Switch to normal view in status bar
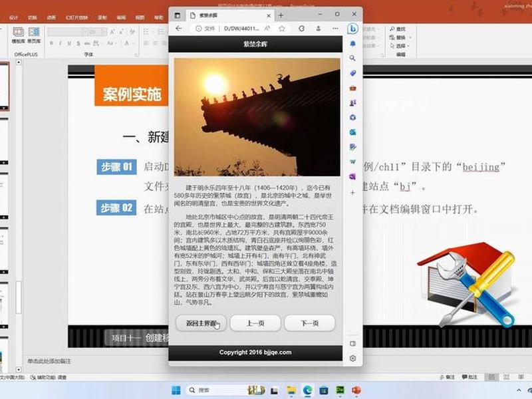This screenshot has width=532, height=399. click(x=491, y=377)
